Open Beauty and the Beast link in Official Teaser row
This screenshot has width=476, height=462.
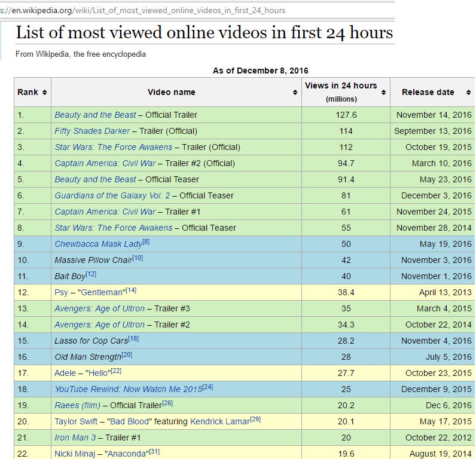click(x=95, y=179)
